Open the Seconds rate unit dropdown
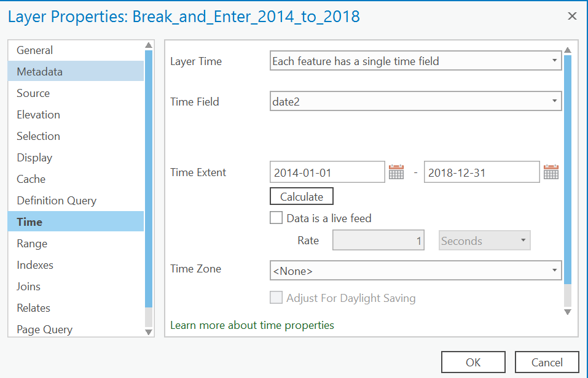 [x=485, y=241]
